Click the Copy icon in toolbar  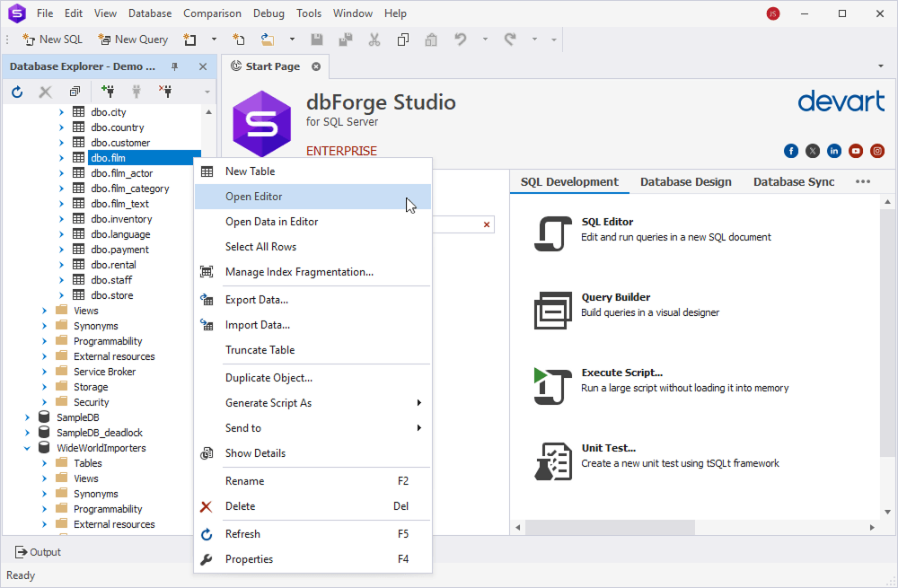(403, 39)
